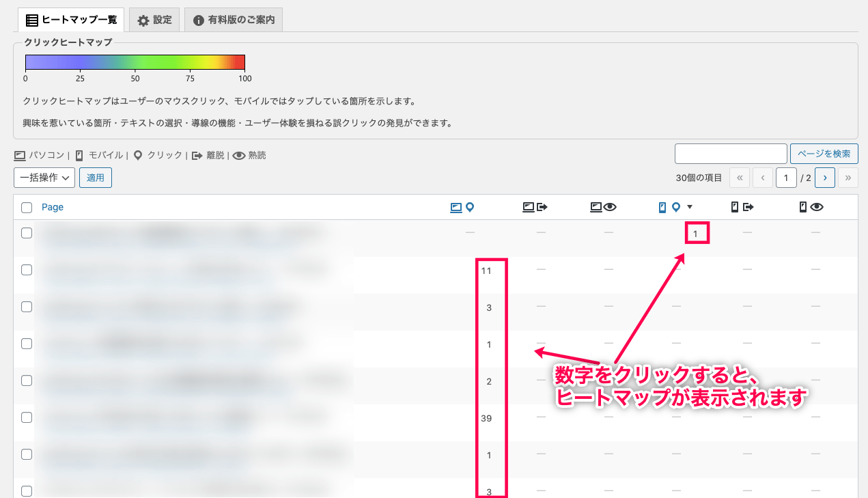
Task: Select the checkbox of the row showing 11
Action: point(27,270)
